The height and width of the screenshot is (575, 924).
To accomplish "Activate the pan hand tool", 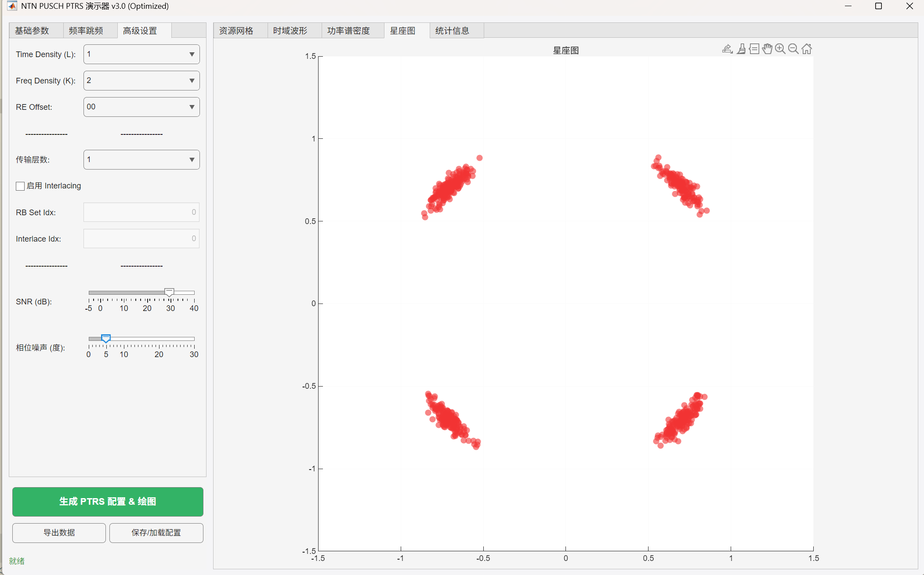I will (x=767, y=49).
